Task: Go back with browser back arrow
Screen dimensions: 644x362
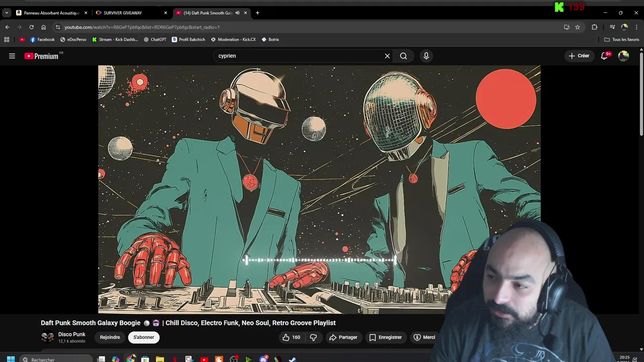Action: click(x=7, y=27)
